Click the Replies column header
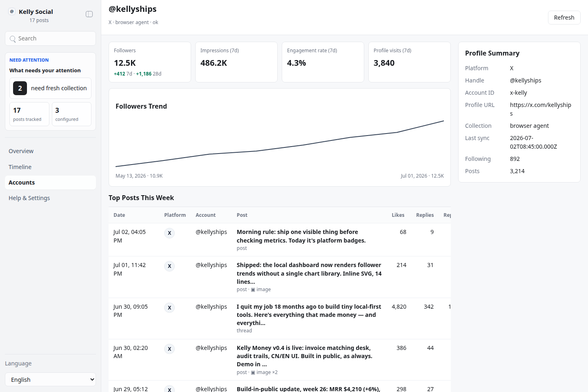The image size is (588, 392). (x=425, y=215)
